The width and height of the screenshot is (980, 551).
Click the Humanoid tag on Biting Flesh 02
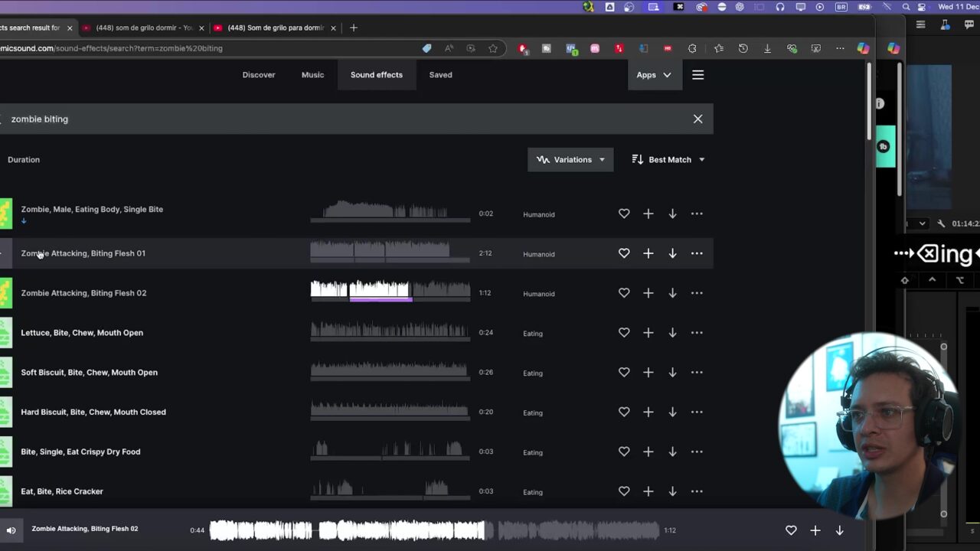[x=538, y=294]
